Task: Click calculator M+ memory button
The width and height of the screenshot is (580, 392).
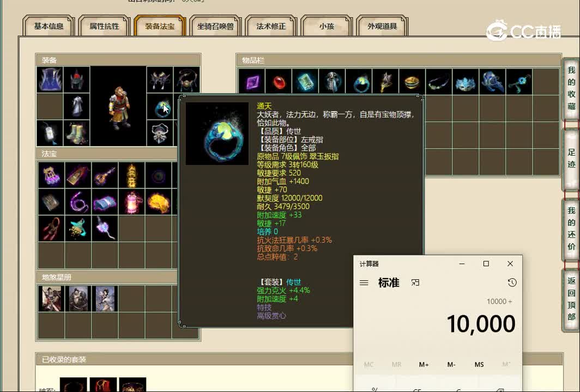Action: click(424, 365)
